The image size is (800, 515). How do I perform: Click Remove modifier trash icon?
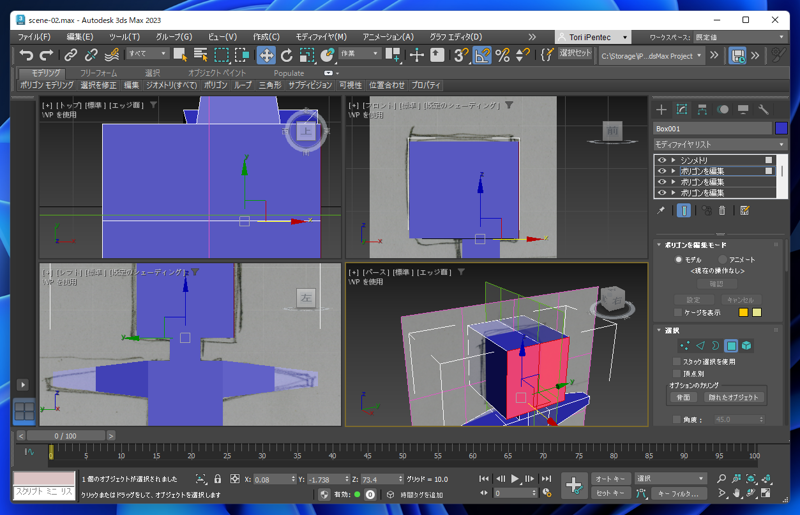point(722,210)
